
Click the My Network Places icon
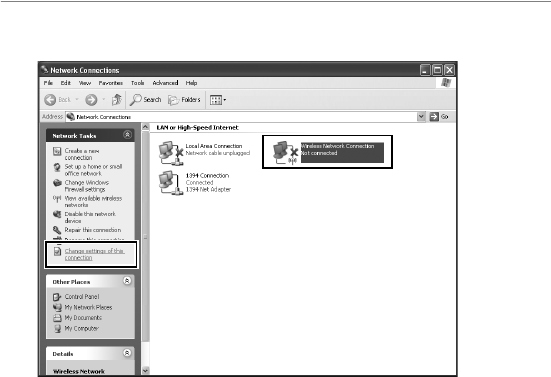pyautogui.click(x=57, y=307)
